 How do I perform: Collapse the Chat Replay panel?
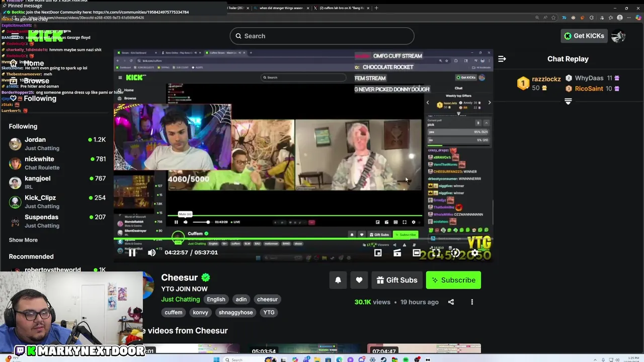click(502, 59)
